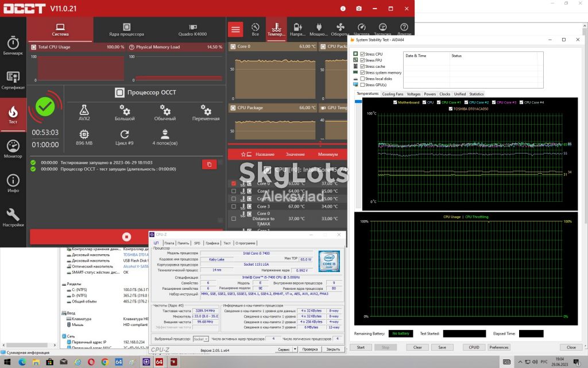Click the OCCT screenshot camera icon
Screen dimensions: 588x368
click(x=359, y=8)
